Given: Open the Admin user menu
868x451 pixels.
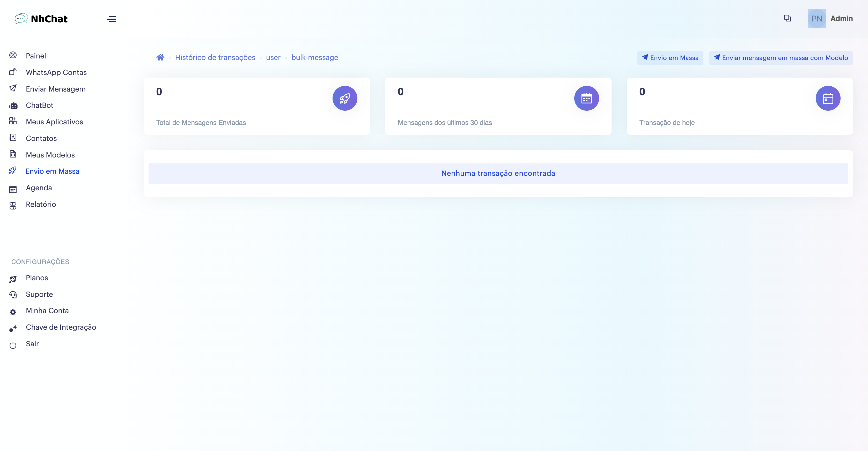Looking at the screenshot, I should pyautogui.click(x=841, y=19).
